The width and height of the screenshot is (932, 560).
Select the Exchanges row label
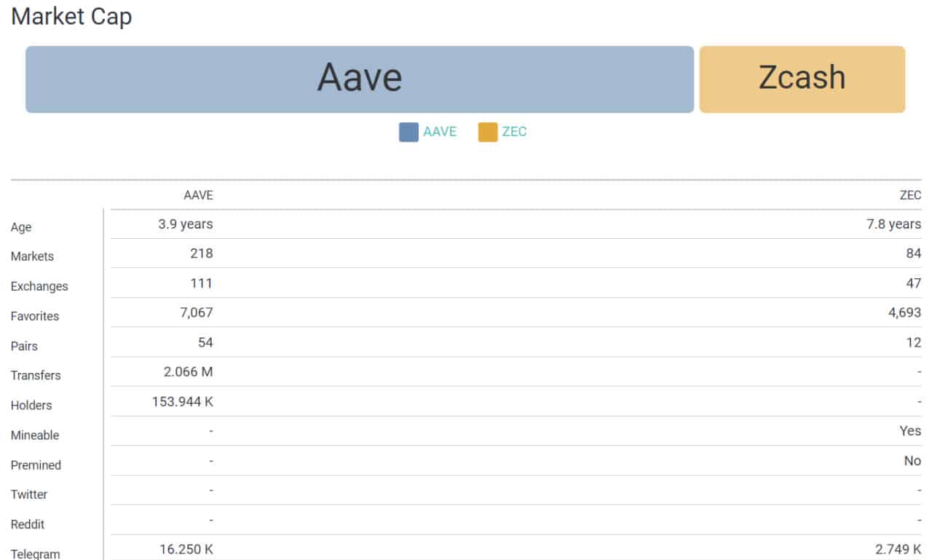click(x=39, y=286)
